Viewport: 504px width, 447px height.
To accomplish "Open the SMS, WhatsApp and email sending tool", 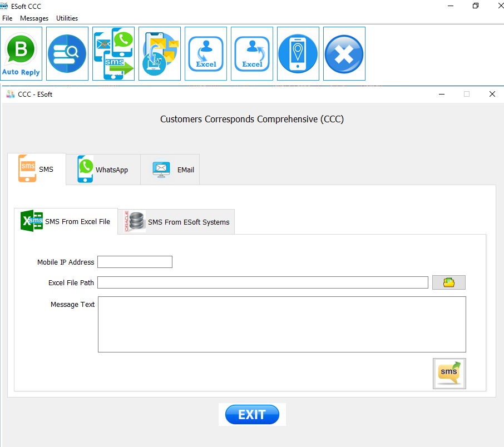I will click(x=113, y=54).
